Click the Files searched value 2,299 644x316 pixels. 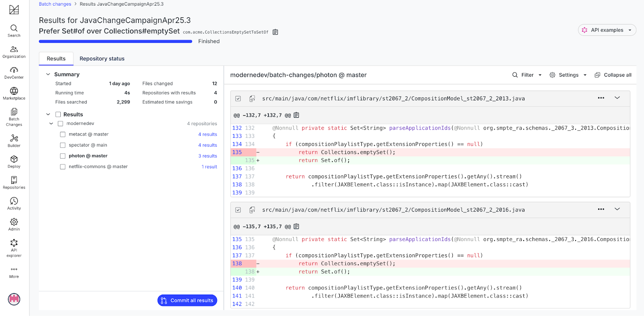pyautogui.click(x=123, y=102)
